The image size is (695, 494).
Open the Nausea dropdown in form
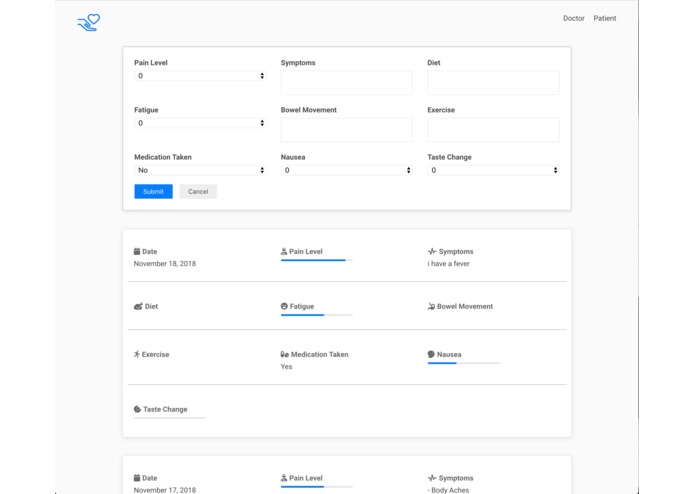pyautogui.click(x=347, y=170)
